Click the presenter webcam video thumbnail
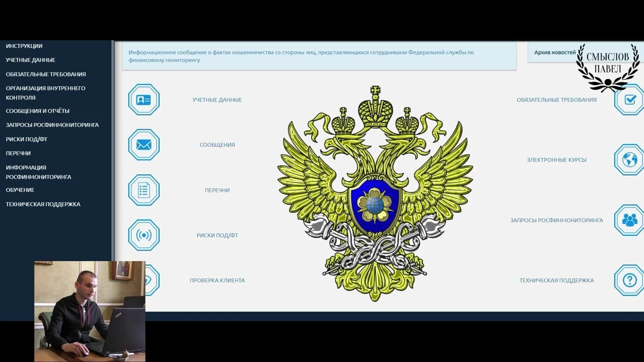The width and height of the screenshot is (644, 362). (x=90, y=311)
